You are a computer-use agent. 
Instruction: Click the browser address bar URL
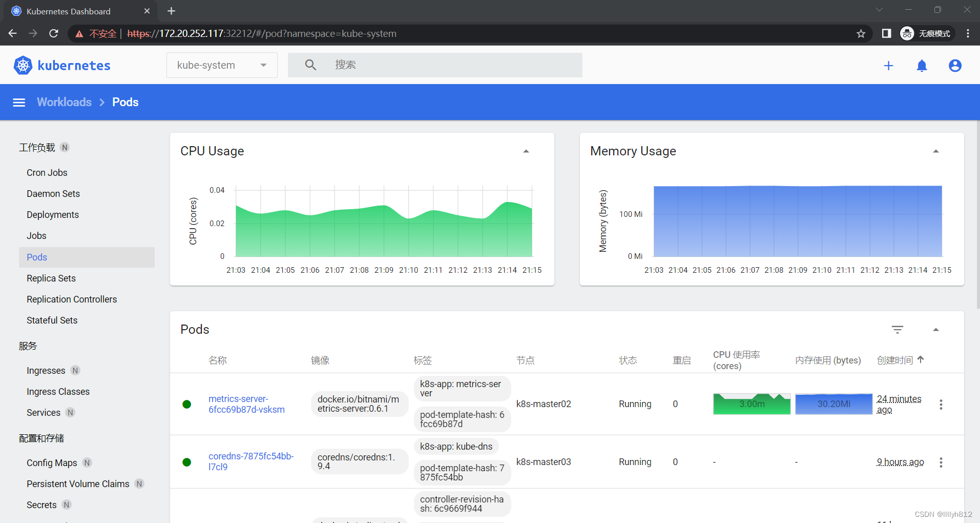262,34
